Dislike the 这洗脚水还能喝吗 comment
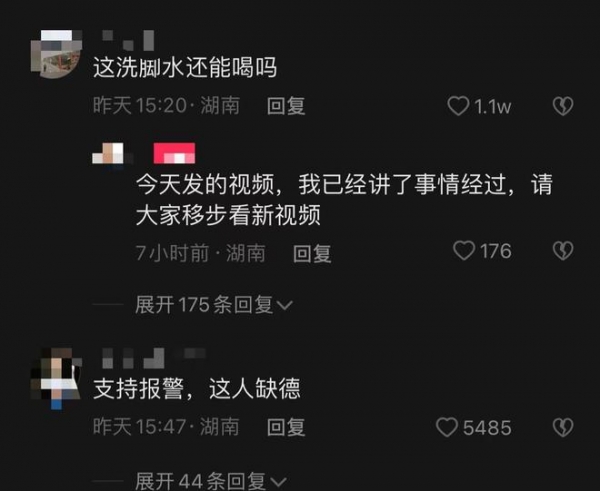The height and width of the screenshot is (491, 600). click(563, 106)
